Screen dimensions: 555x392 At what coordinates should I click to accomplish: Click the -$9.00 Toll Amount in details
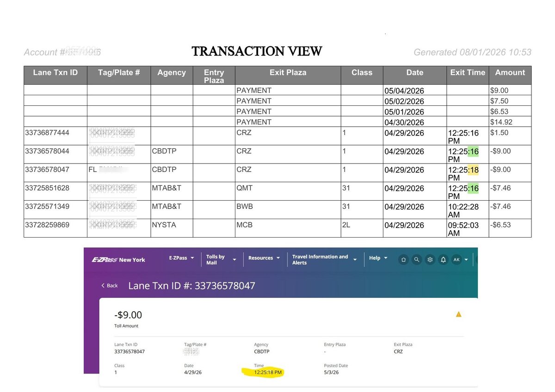(128, 315)
